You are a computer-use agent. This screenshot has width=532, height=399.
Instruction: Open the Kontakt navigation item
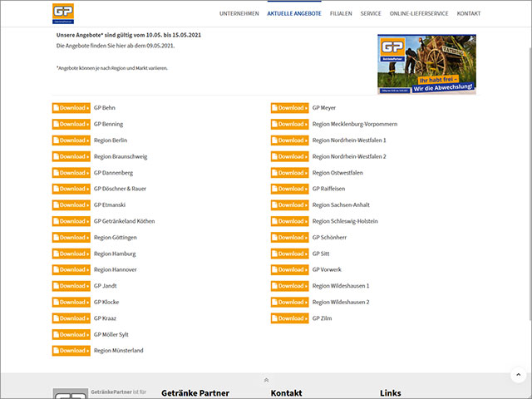pos(469,13)
